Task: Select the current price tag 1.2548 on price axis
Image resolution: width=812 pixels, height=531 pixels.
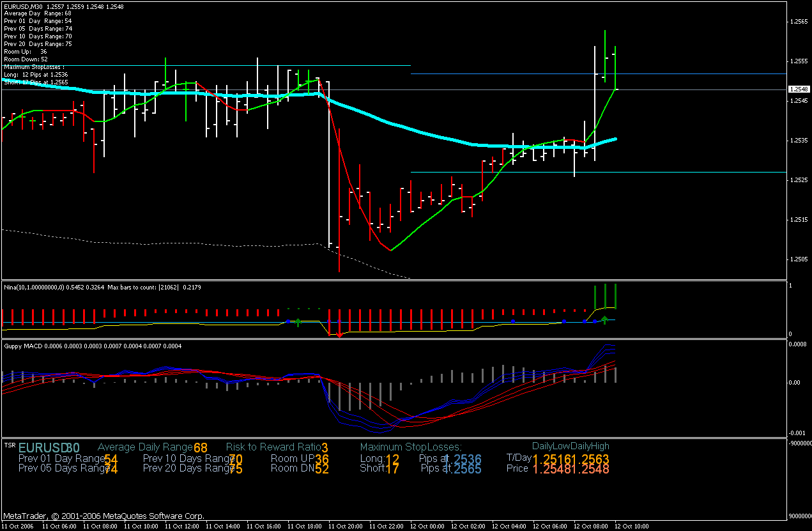Action: [797, 89]
